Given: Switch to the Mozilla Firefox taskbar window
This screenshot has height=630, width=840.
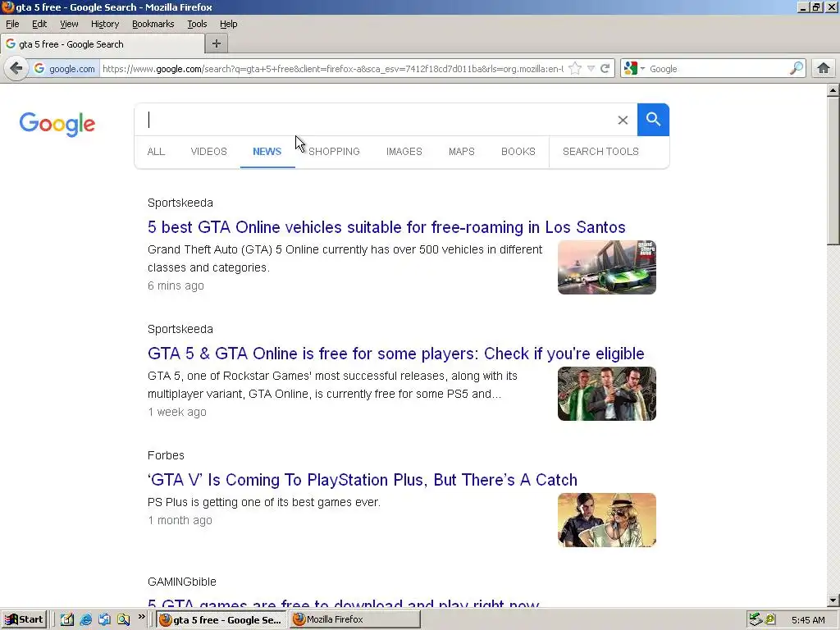Looking at the screenshot, I should 355,620.
